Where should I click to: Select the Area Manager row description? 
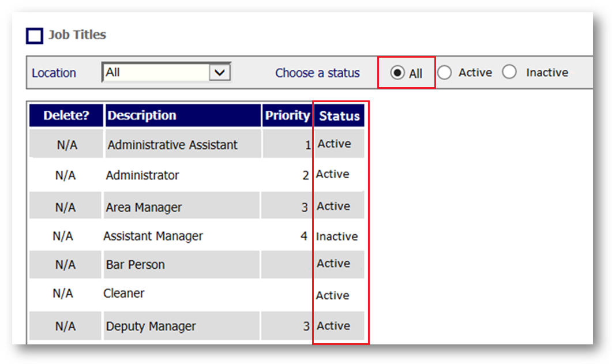[144, 207]
